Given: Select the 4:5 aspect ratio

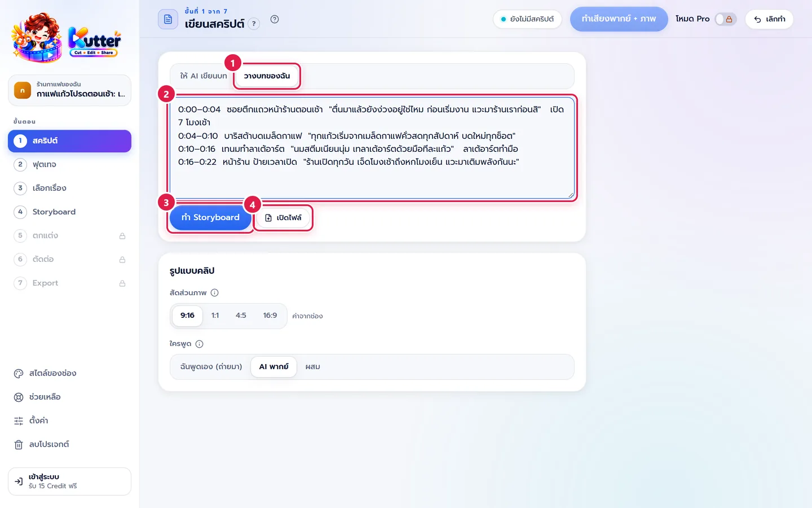Looking at the screenshot, I should click(241, 316).
